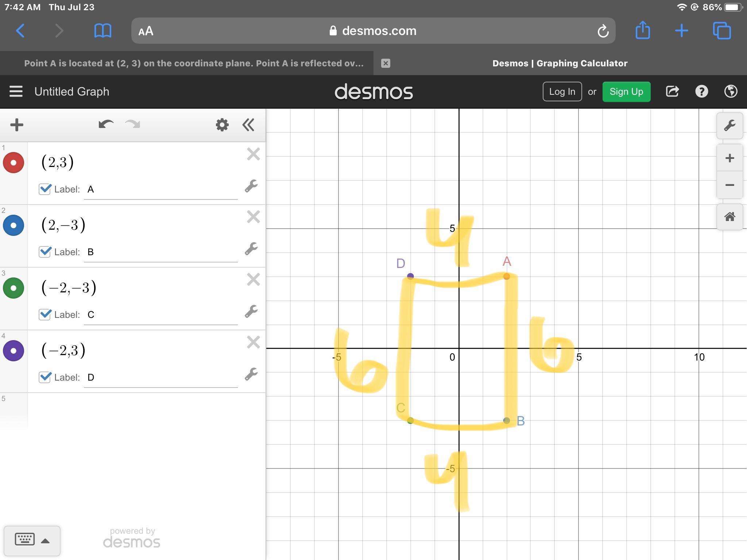Click the zoom out minus button
This screenshot has height=560, width=747.
tap(729, 185)
